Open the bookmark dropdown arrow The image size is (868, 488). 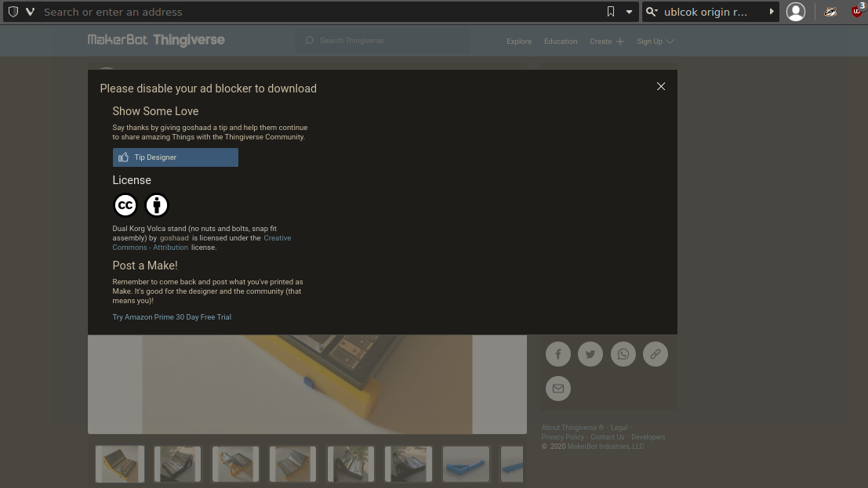tap(629, 12)
